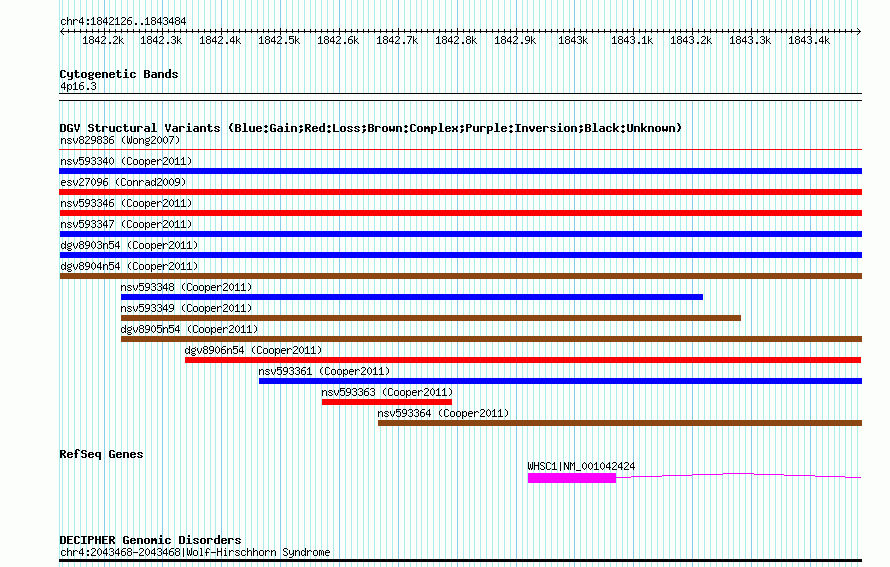Select the blue nsv593348 gain bar
Screen dimensions: 890x567
(412, 297)
